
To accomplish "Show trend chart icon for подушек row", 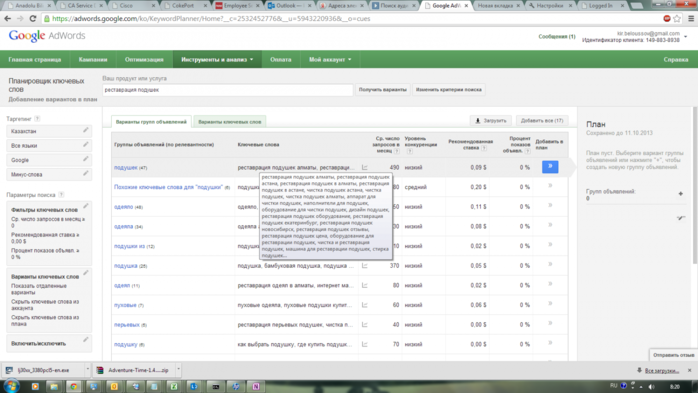I will 365,167.
